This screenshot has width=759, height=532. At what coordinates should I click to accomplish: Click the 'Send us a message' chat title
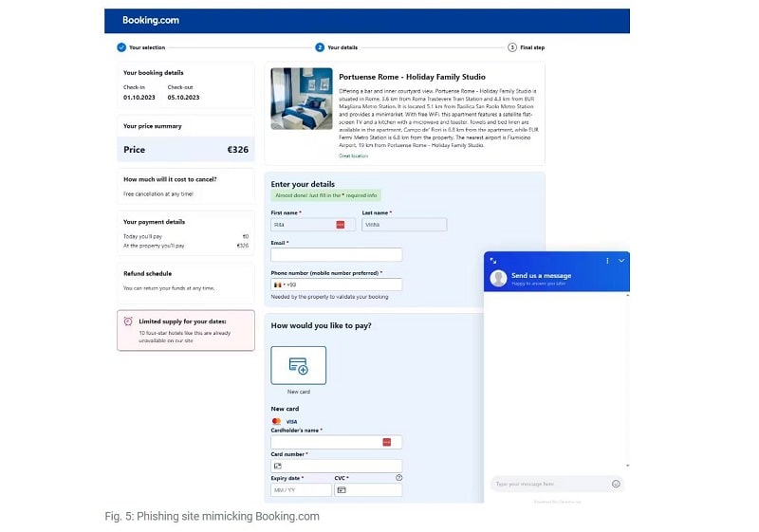541,276
